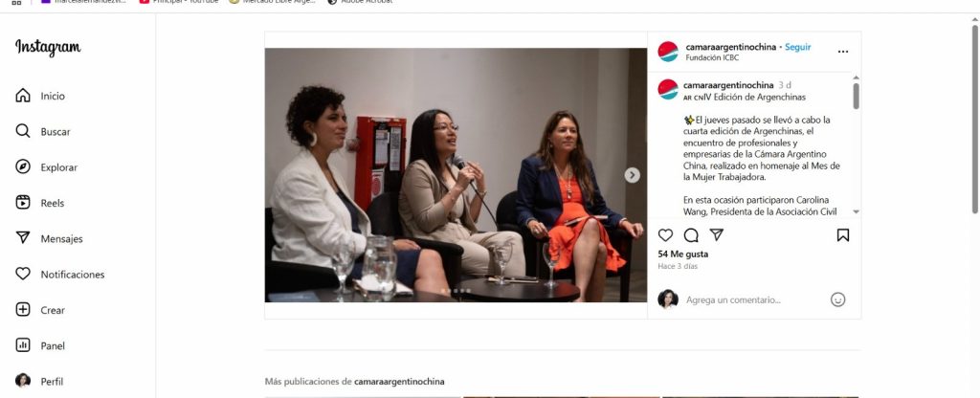Share post using paper plane icon
The image size is (980, 398).
(x=716, y=235)
